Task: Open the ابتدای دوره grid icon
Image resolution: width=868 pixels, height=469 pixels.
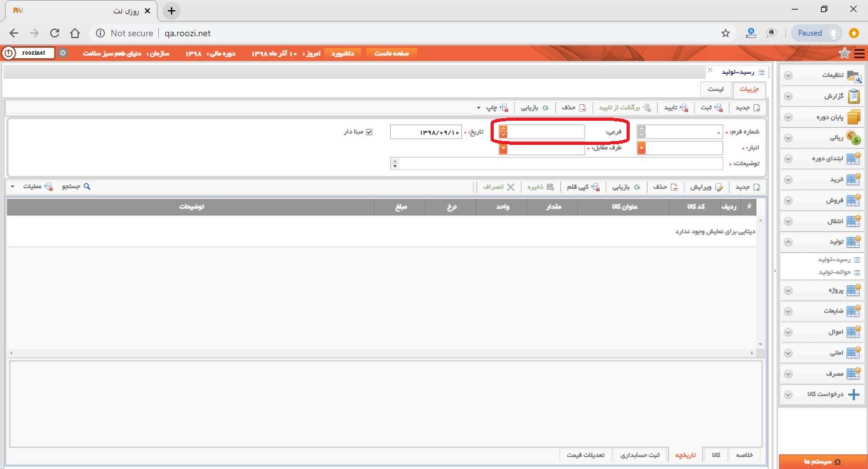Action: [854, 158]
